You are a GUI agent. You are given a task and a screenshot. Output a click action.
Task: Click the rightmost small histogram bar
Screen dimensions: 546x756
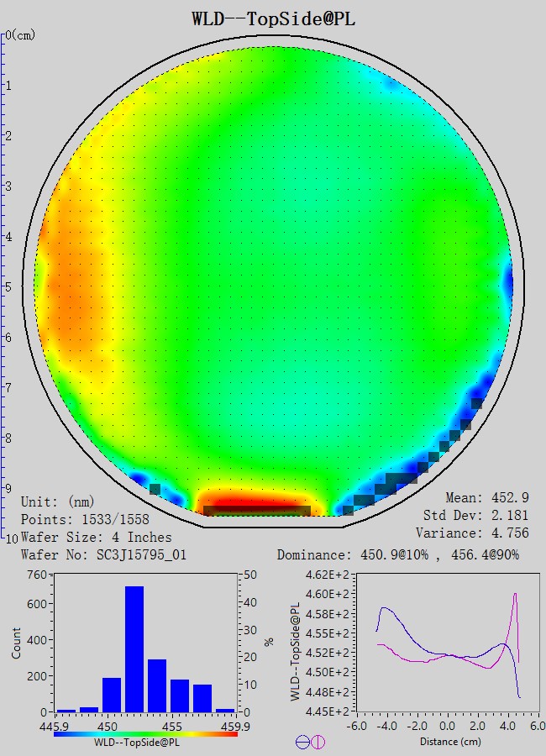225,710
